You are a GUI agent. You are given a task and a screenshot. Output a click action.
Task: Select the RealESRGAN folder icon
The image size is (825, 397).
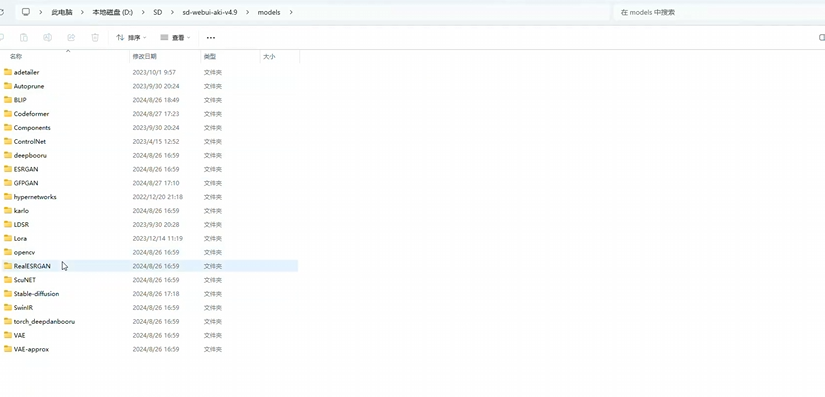pos(8,266)
